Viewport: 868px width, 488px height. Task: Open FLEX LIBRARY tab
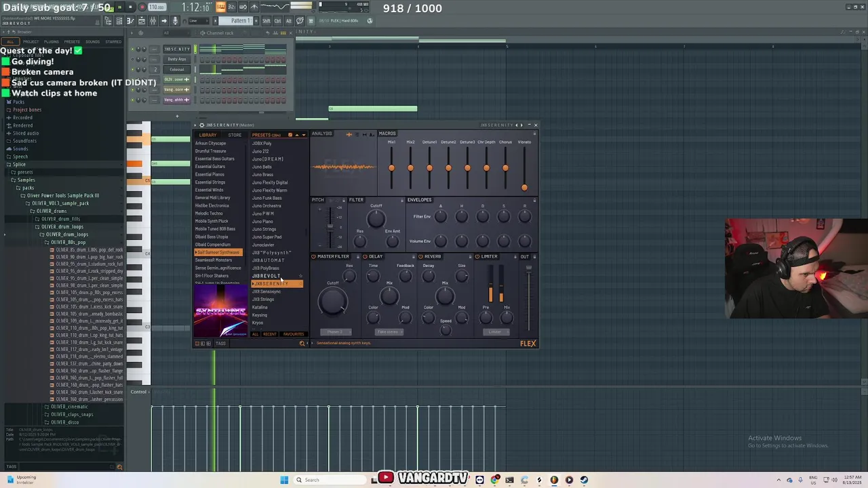[208, 135]
